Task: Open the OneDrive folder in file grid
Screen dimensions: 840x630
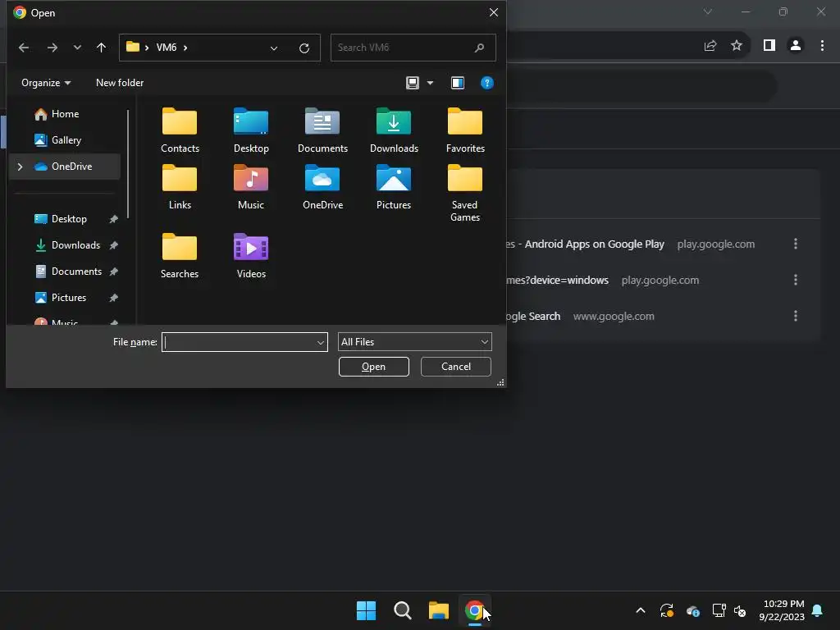Action: [322, 188]
